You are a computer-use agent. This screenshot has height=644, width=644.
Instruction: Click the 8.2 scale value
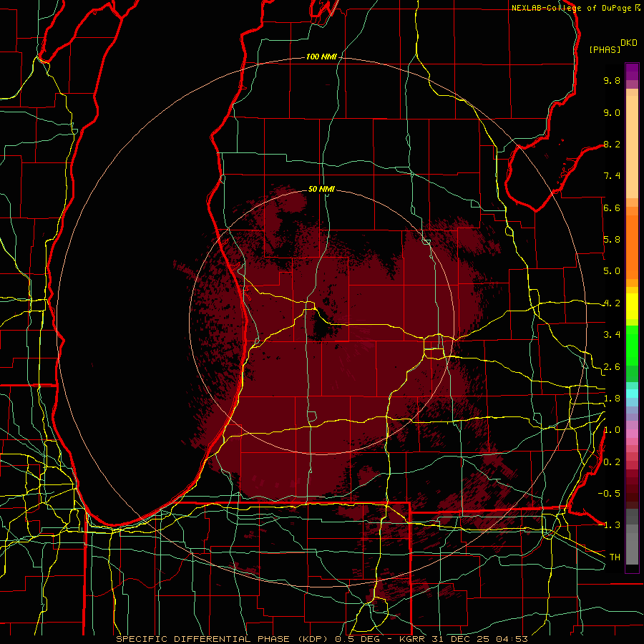[x=612, y=144]
